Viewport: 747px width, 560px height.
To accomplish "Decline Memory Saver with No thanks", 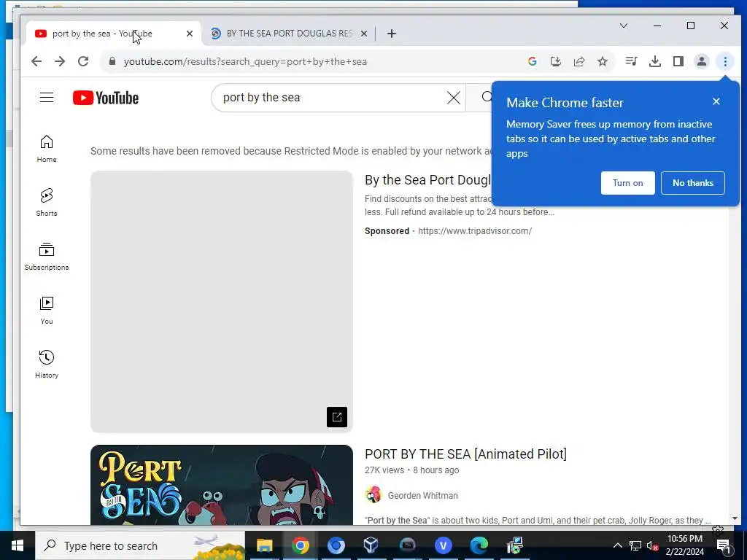I will [x=693, y=183].
